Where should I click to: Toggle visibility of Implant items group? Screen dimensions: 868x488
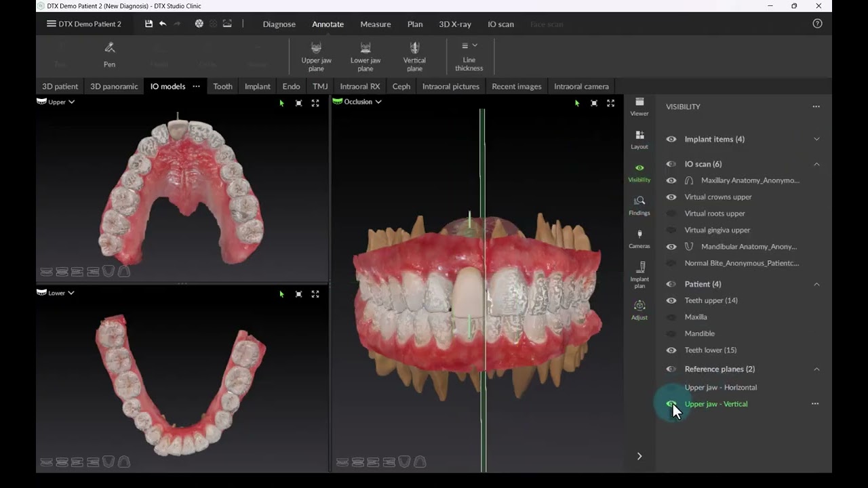click(671, 139)
